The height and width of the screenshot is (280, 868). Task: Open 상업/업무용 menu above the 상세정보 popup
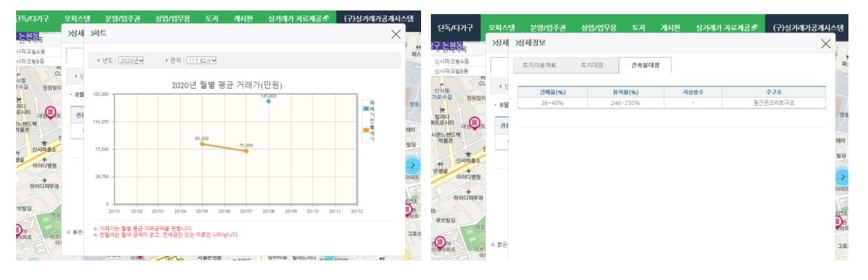pos(599,28)
